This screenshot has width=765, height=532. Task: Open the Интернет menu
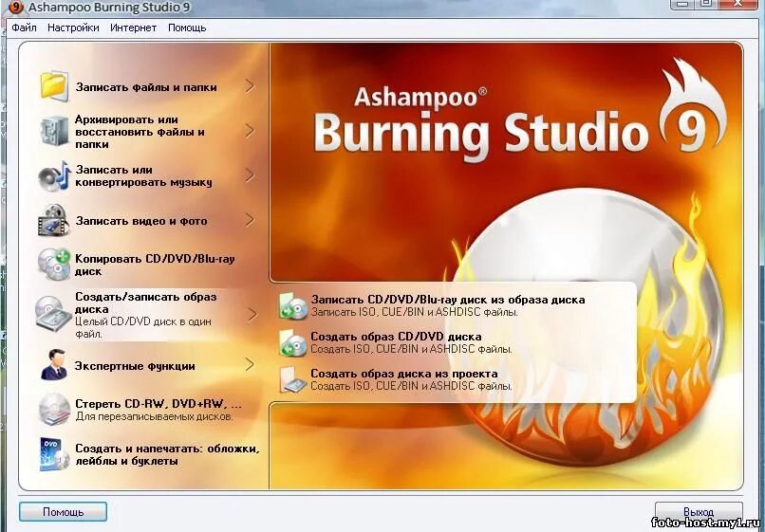point(133,28)
